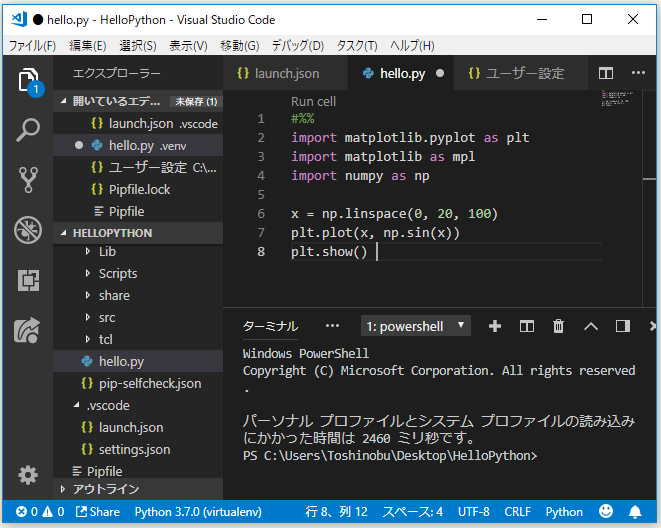Maximize the panel with up chevron
Viewport: 661px width, 528px height.
[x=591, y=326]
